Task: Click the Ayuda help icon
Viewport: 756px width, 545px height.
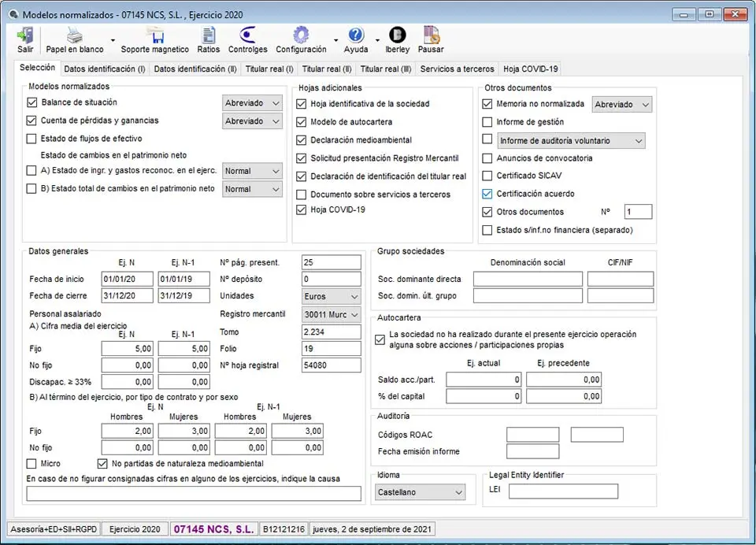Action: (x=356, y=35)
